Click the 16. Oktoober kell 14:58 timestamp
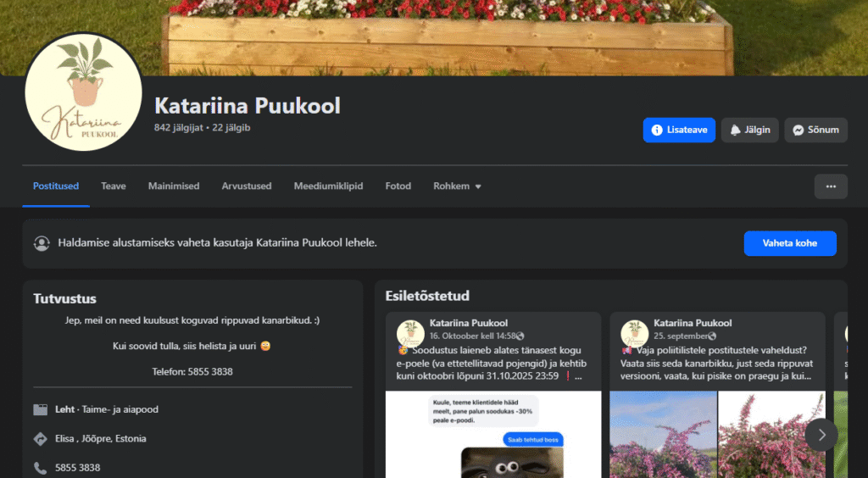 [472, 336]
